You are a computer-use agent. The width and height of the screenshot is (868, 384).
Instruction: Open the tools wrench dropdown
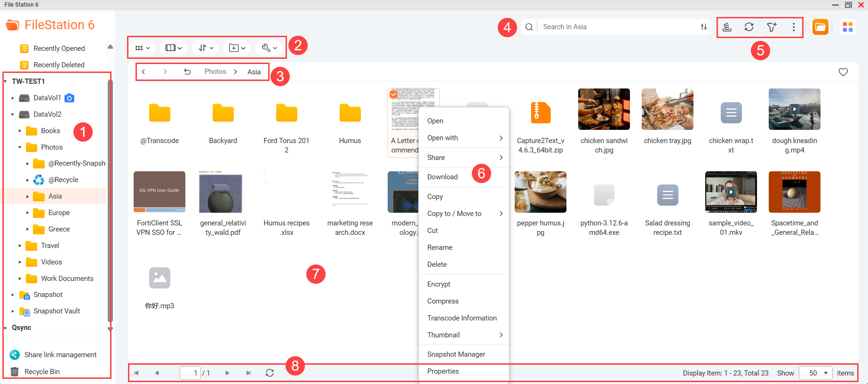tap(269, 48)
